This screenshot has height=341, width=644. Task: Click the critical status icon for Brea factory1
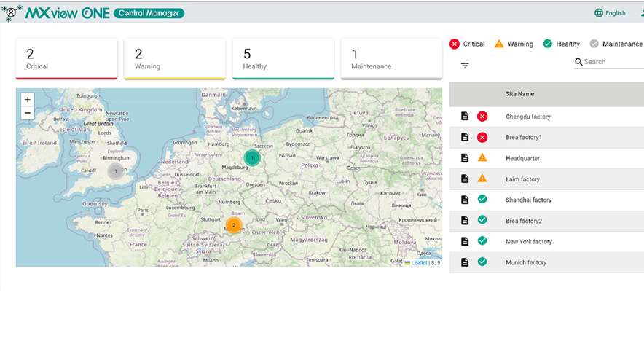tap(482, 137)
